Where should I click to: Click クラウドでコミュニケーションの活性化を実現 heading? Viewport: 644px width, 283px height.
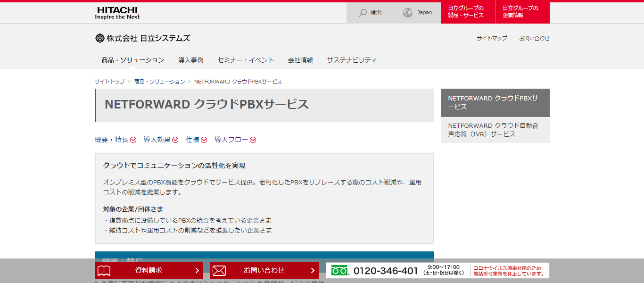[174, 166]
